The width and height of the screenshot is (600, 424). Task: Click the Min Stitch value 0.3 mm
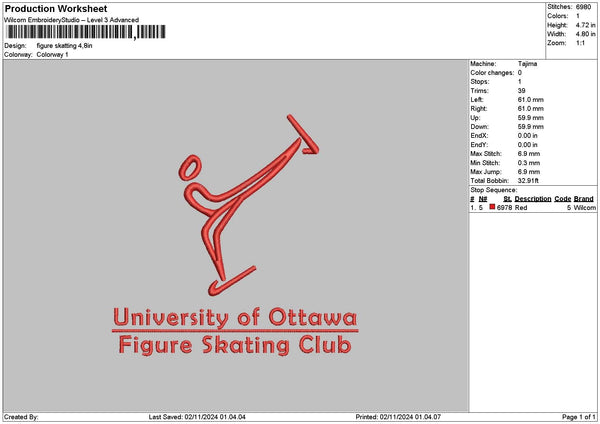pyautogui.click(x=528, y=163)
